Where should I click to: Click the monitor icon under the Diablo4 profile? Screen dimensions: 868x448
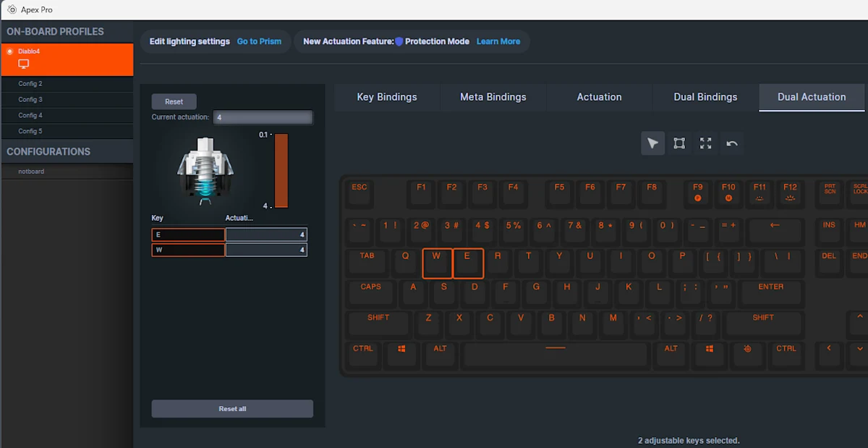click(x=23, y=64)
